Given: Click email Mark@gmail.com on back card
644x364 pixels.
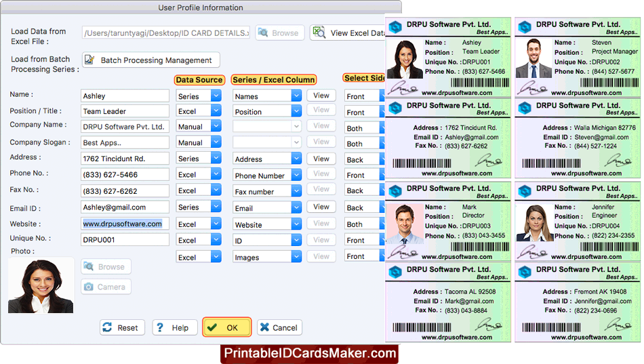Looking at the screenshot, I should tap(469, 301).
